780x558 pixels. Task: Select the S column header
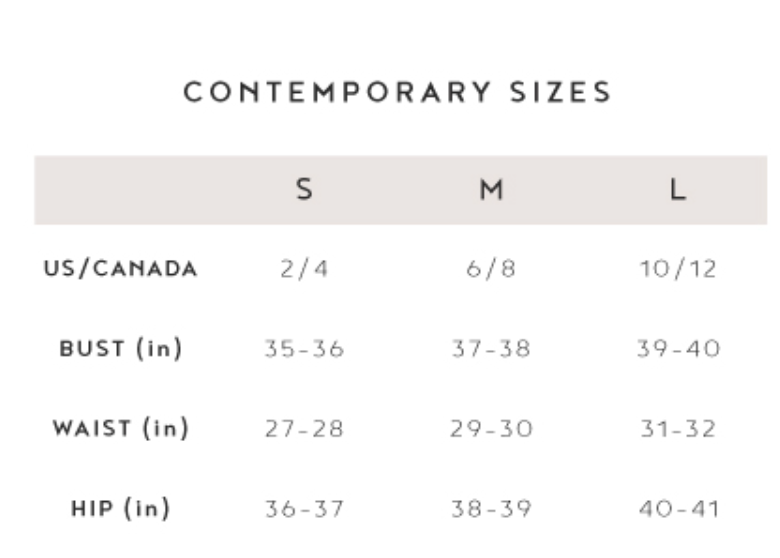click(x=304, y=189)
